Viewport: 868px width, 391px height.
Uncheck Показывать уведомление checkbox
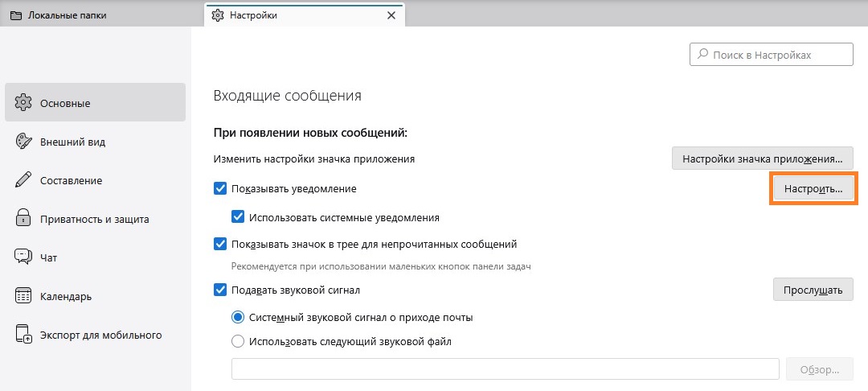click(220, 189)
